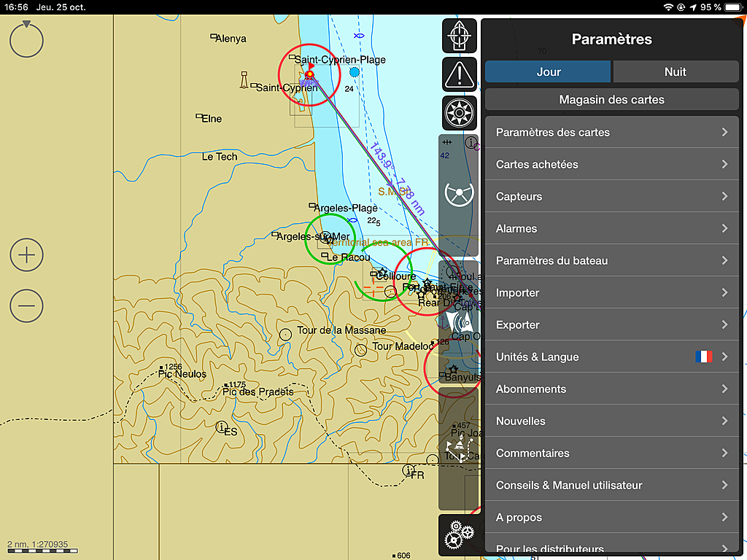This screenshot has height=560, width=747.
Task: Open Magasin des cartes
Action: (x=612, y=99)
